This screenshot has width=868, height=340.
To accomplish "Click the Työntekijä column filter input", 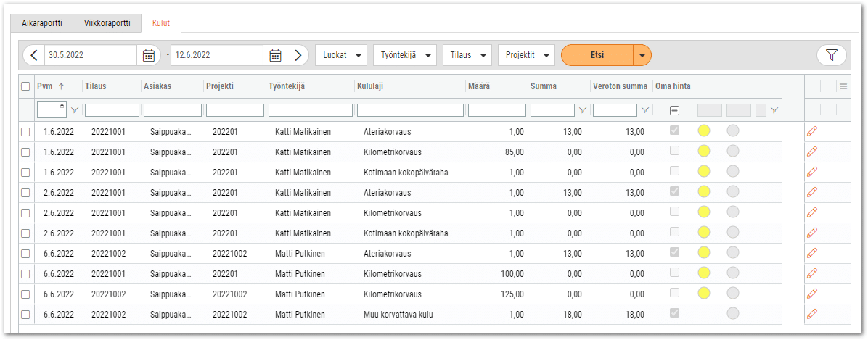I will [x=311, y=110].
